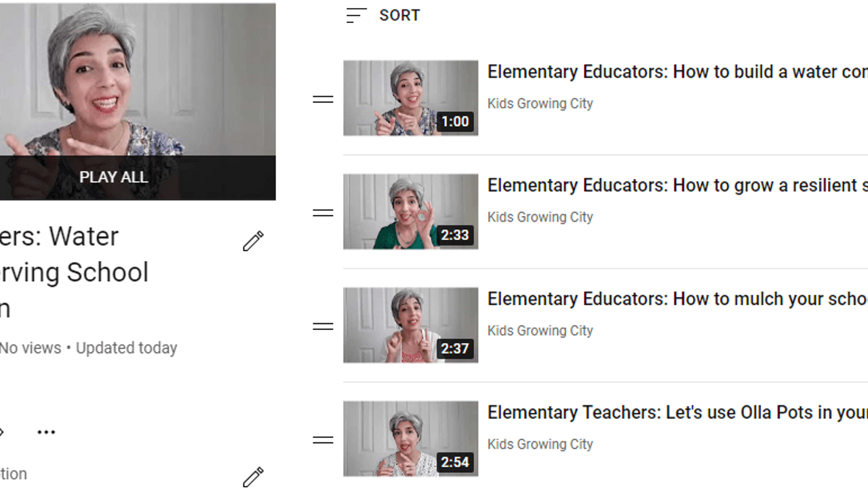Open the 2:33 resilient garden thumbnail
Image resolution: width=868 pixels, height=488 pixels.
[x=410, y=211]
